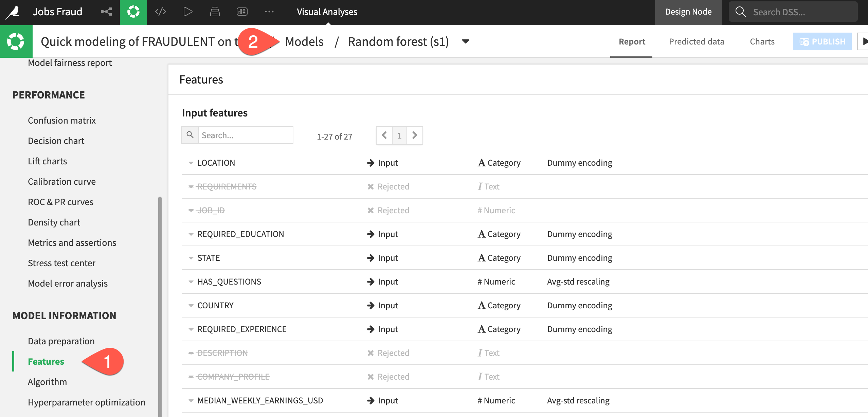Open the dashboards icon in top bar
The height and width of the screenshot is (417, 868).
[242, 12]
